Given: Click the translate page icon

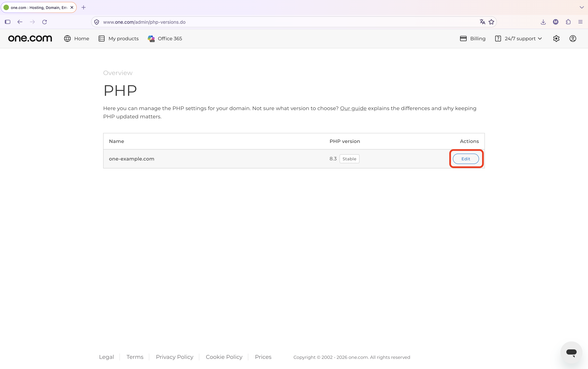Looking at the screenshot, I should (482, 22).
